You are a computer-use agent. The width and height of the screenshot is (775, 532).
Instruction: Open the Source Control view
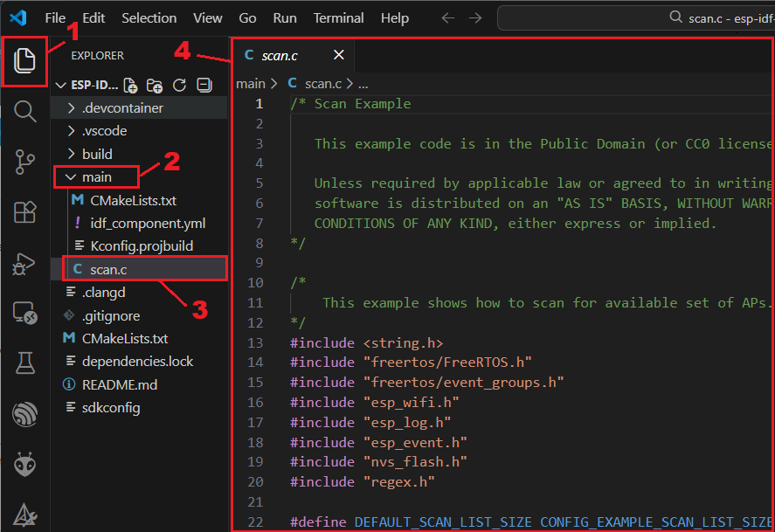coord(25,162)
